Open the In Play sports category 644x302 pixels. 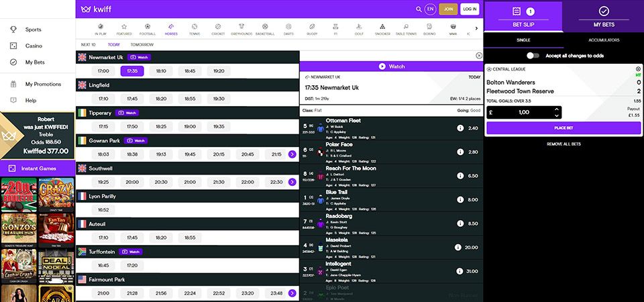pos(101,29)
